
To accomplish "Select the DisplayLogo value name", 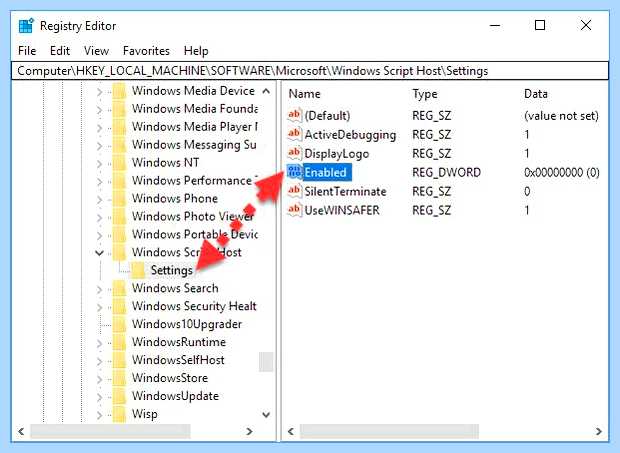I will coord(336,153).
